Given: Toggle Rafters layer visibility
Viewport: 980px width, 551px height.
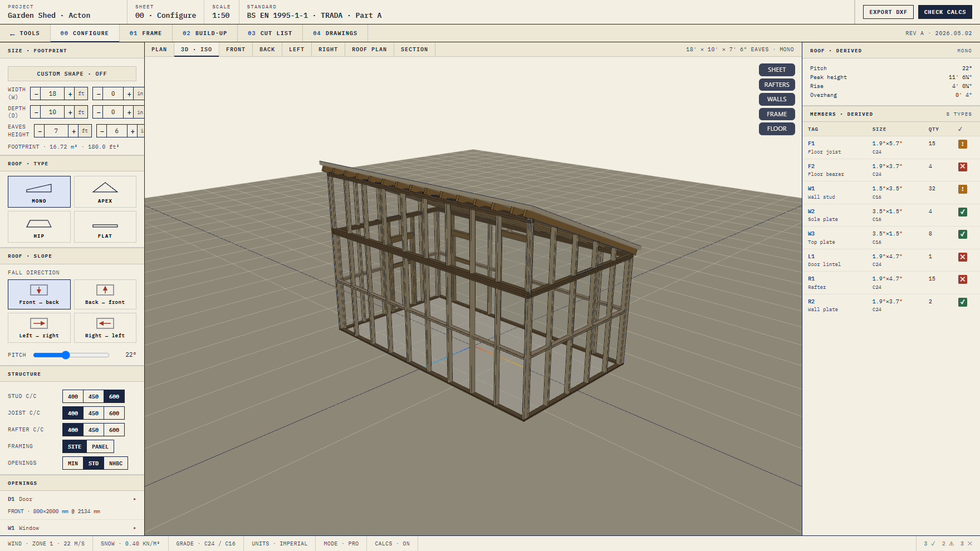Looking at the screenshot, I should [777, 85].
